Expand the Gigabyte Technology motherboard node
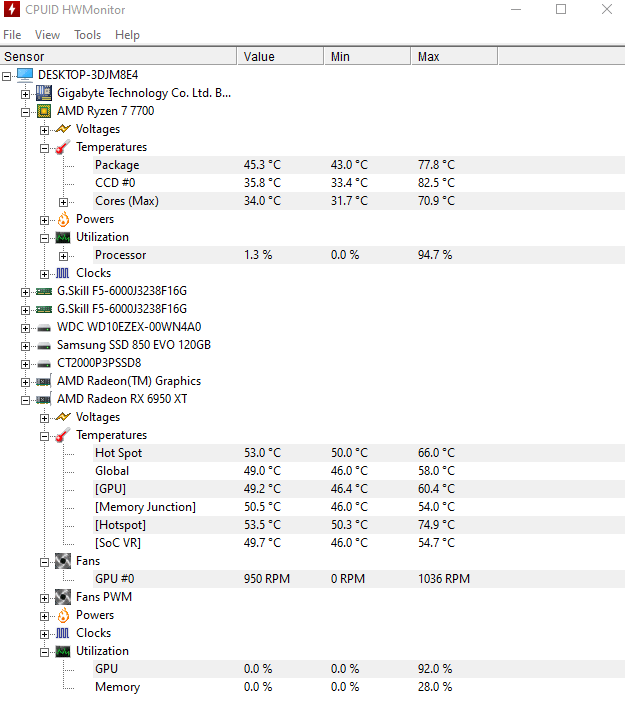Screen dimensions: 625x707 [26, 93]
